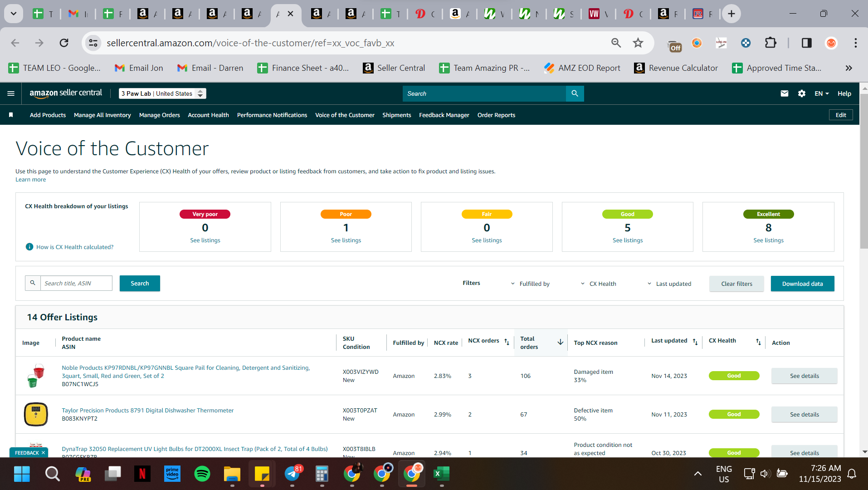Image resolution: width=868 pixels, height=490 pixels.
Task: Open the Seller Central hamburger menu
Action: point(11,93)
